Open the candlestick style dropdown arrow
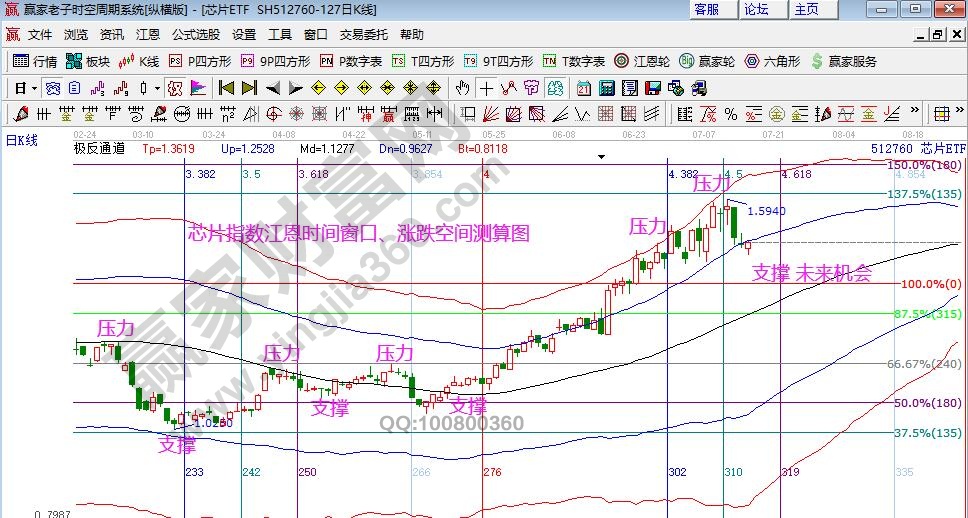This screenshot has width=968, height=518. (157, 88)
